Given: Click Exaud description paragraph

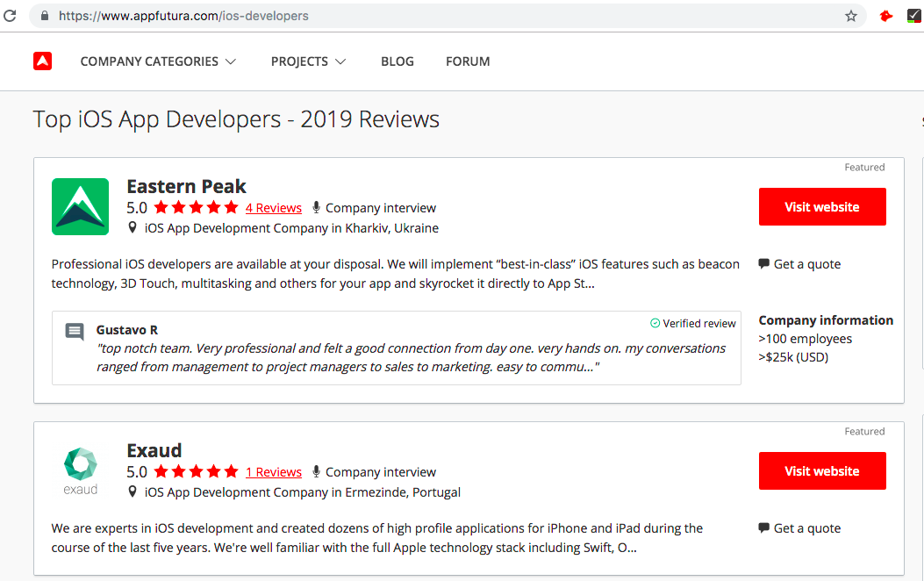Looking at the screenshot, I should (x=377, y=537).
